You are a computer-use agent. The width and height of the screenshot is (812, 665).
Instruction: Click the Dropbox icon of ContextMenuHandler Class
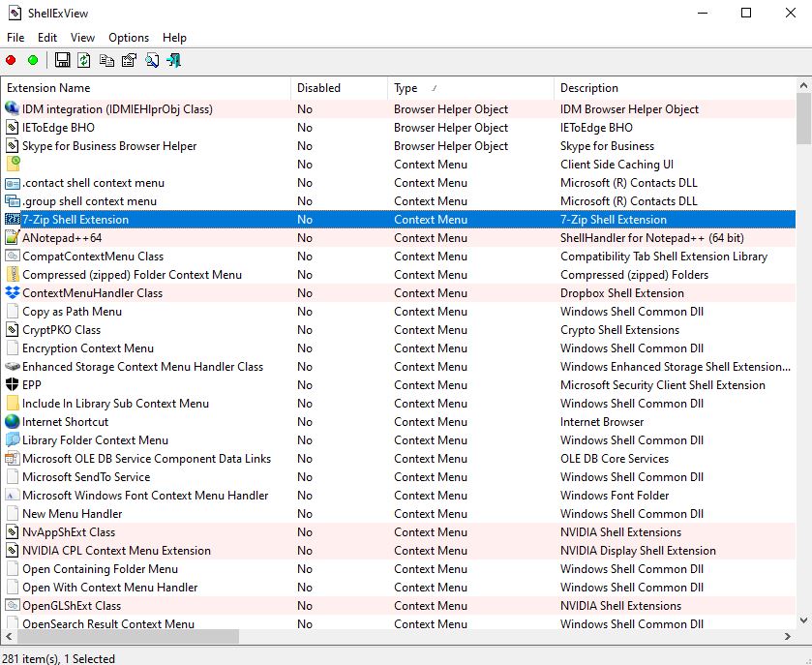point(12,293)
